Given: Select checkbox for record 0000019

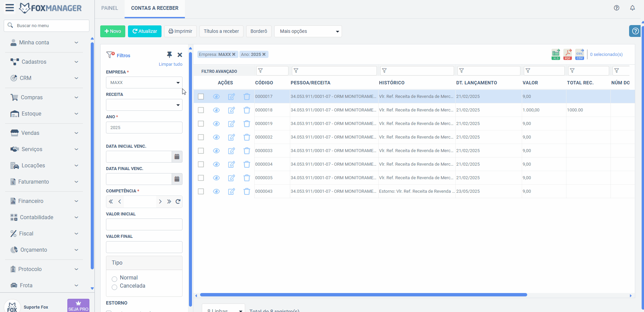Looking at the screenshot, I should click(x=201, y=124).
